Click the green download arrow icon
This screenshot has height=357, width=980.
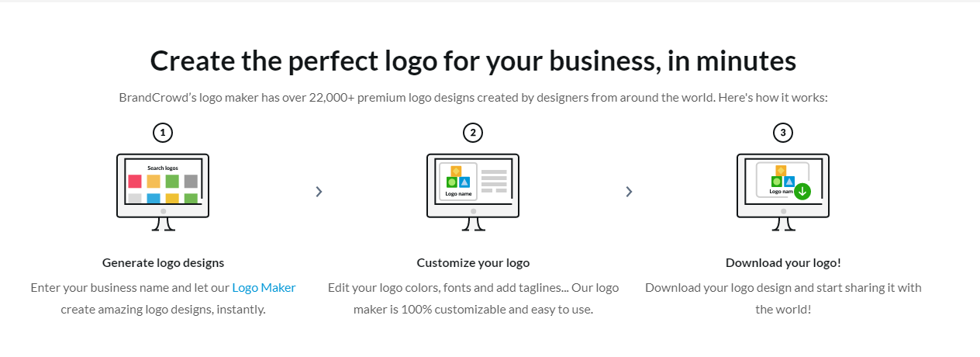(802, 191)
